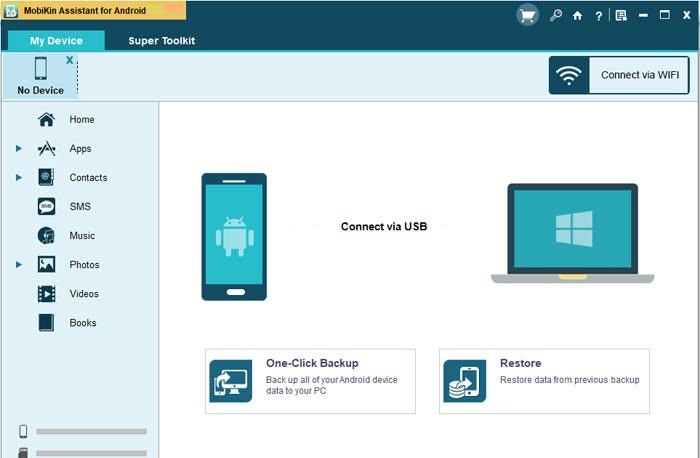Select Contacts label in sidebar
The image size is (700, 458).
[88, 178]
